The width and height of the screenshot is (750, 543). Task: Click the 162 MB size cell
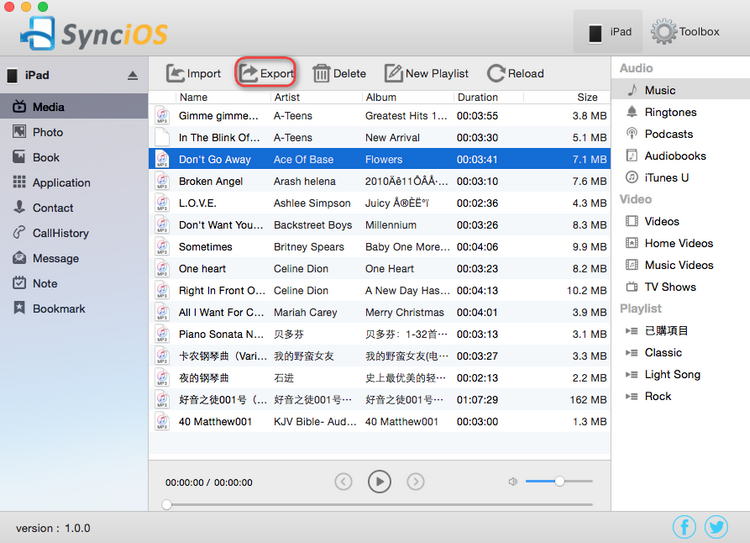588,400
